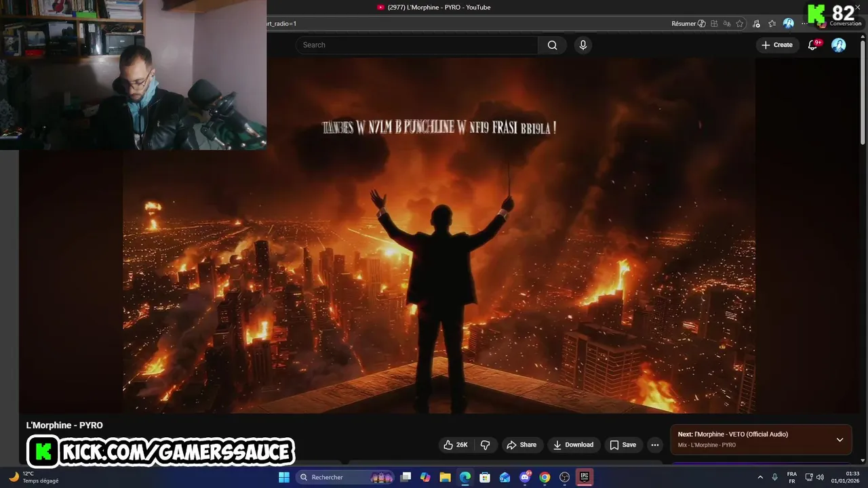
Task: Like the L'Morphine - PYRO video
Action: 456,445
